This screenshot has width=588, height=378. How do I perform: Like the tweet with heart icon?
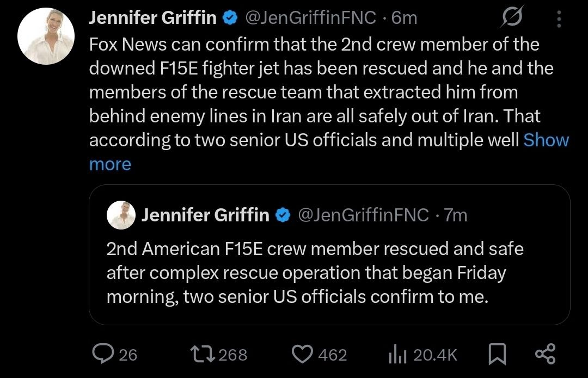coord(302,355)
